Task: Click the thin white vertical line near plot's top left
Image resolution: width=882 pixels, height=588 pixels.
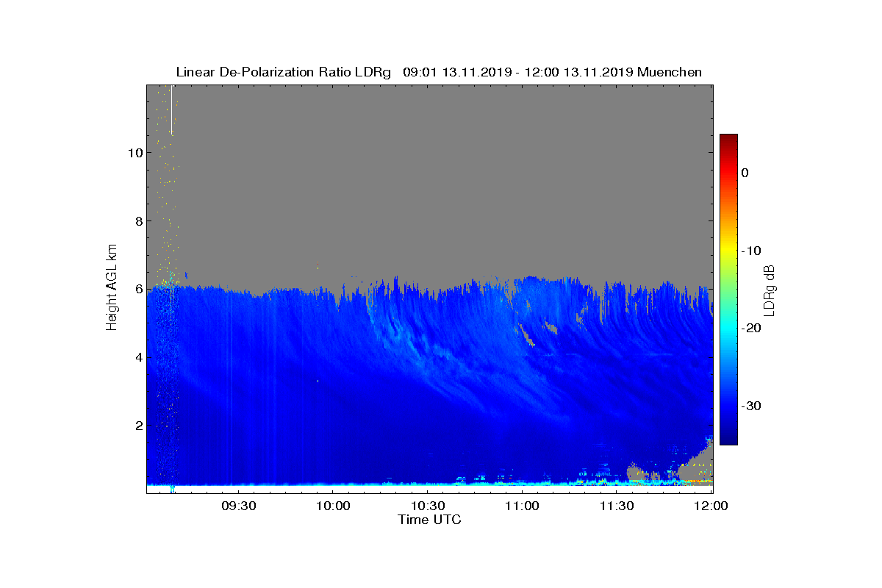Action: point(171,110)
